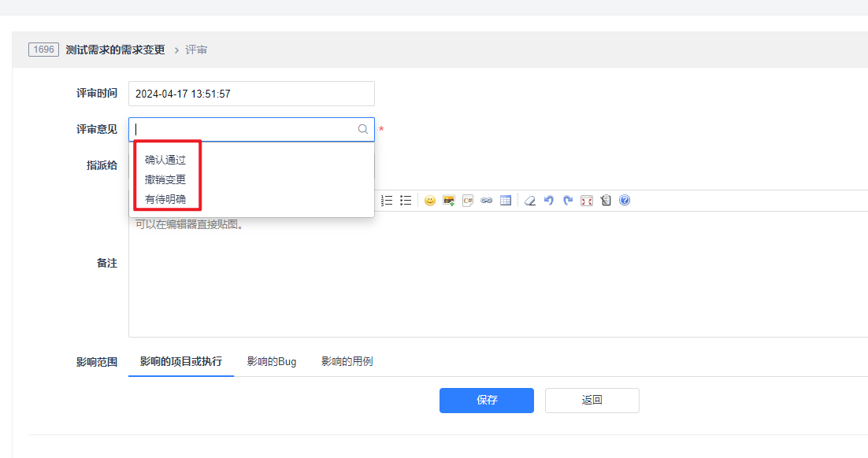Click the 保存 button
868x458 pixels.
(487, 400)
